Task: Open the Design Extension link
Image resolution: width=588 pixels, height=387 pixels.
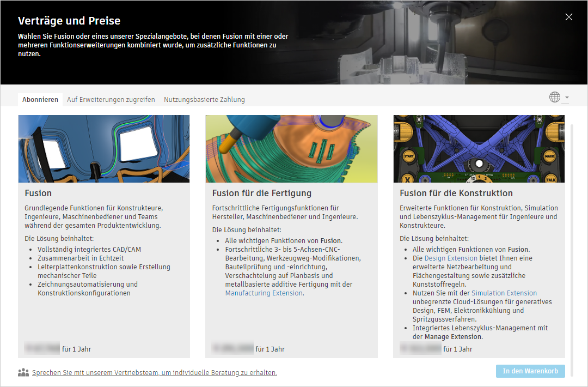Action: click(x=451, y=258)
